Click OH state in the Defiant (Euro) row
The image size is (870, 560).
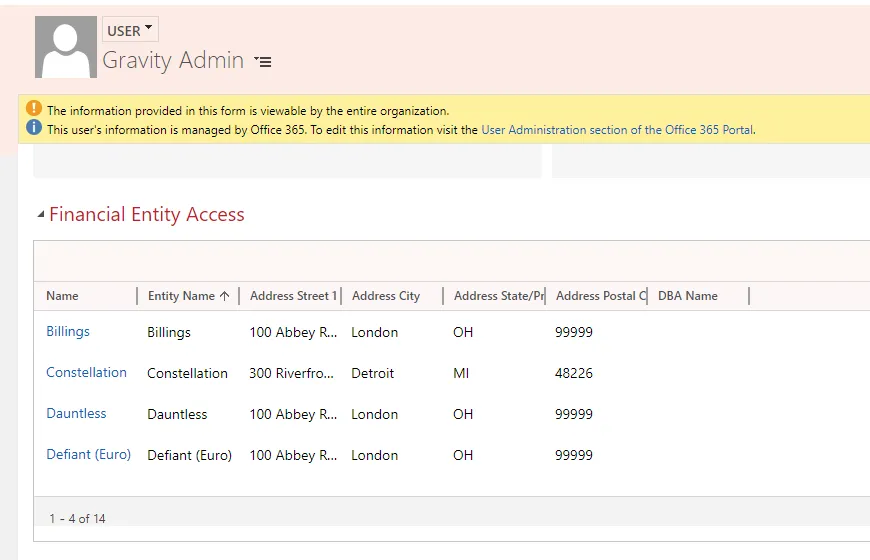click(x=463, y=455)
